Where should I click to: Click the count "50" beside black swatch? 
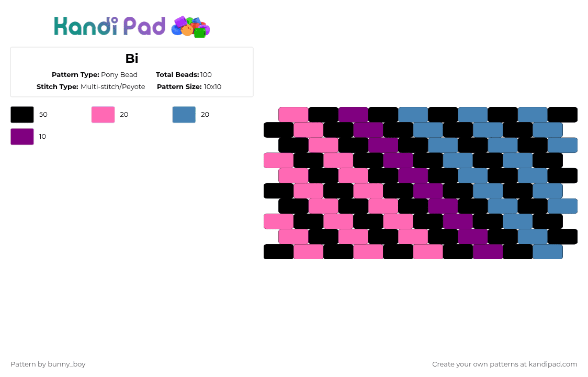click(43, 115)
